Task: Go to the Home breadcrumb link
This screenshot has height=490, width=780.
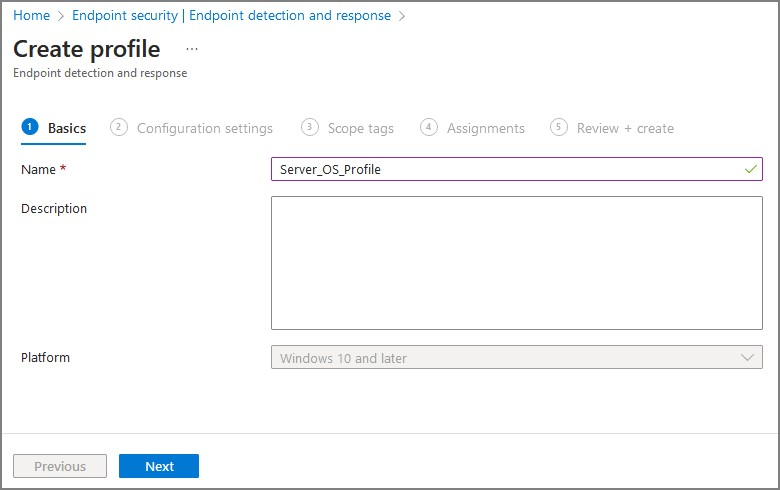Action: [x=31, y=15]
